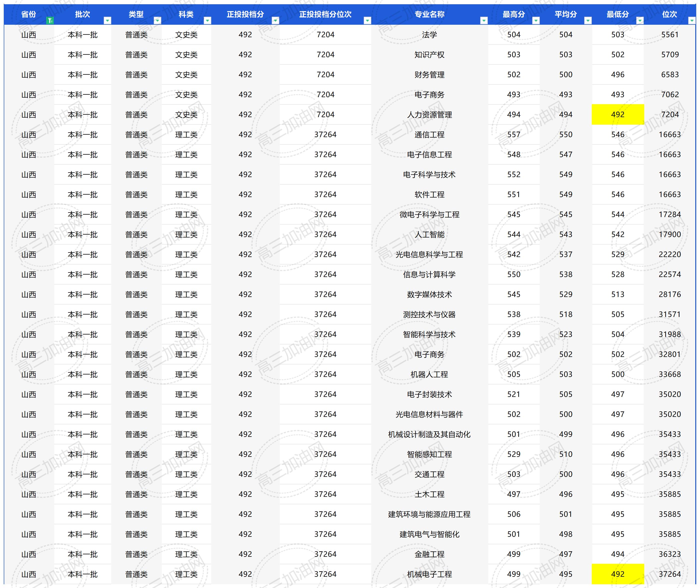The image size is (700, 588).
Task: Open the 平均分 column filter dropdown
Action: click(588, 21)
